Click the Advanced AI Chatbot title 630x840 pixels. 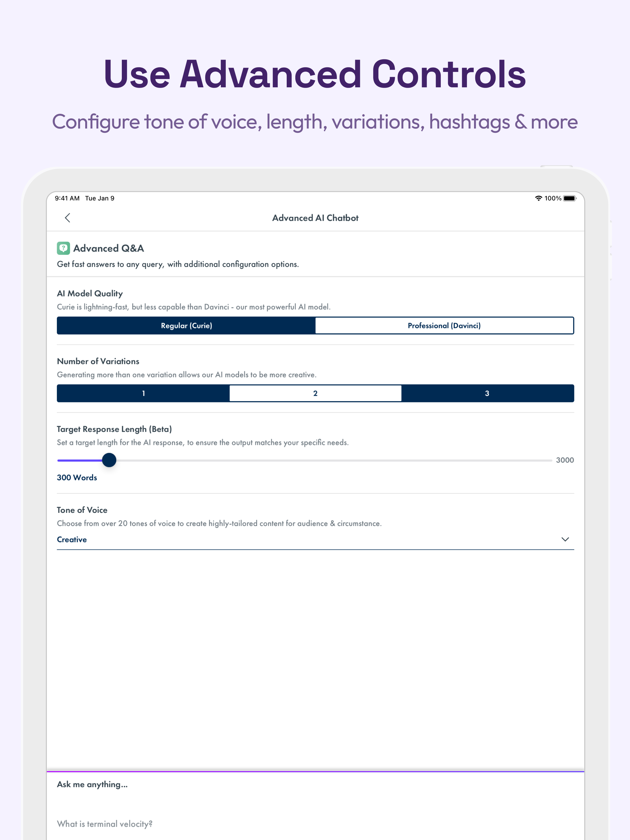click(x=315, y=218)
